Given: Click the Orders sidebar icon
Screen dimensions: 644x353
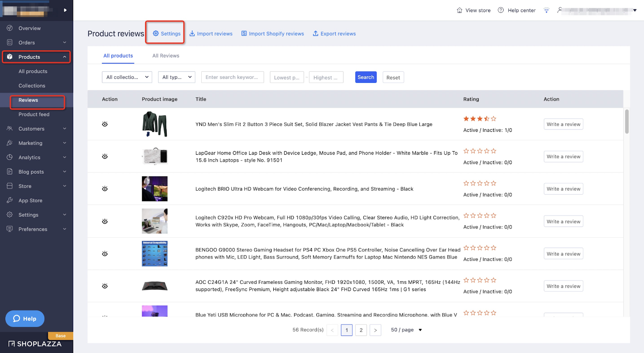Looking at the screenshot, I should [10, 42].
